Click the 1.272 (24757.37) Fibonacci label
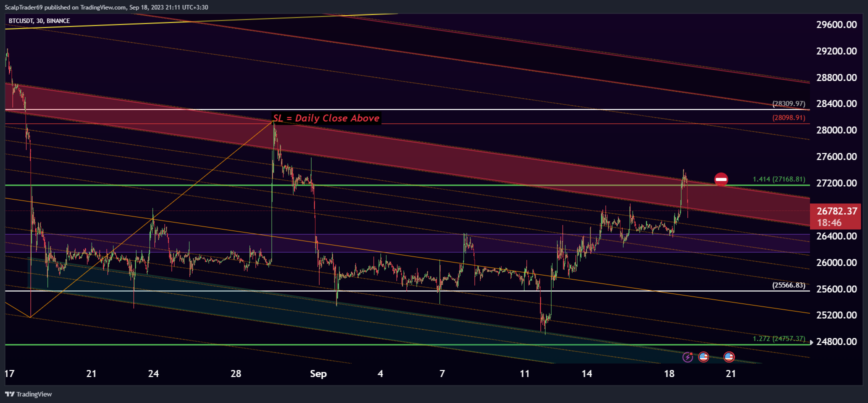The height and width of the screenshot is (403, 868). [x=779, y=338]
